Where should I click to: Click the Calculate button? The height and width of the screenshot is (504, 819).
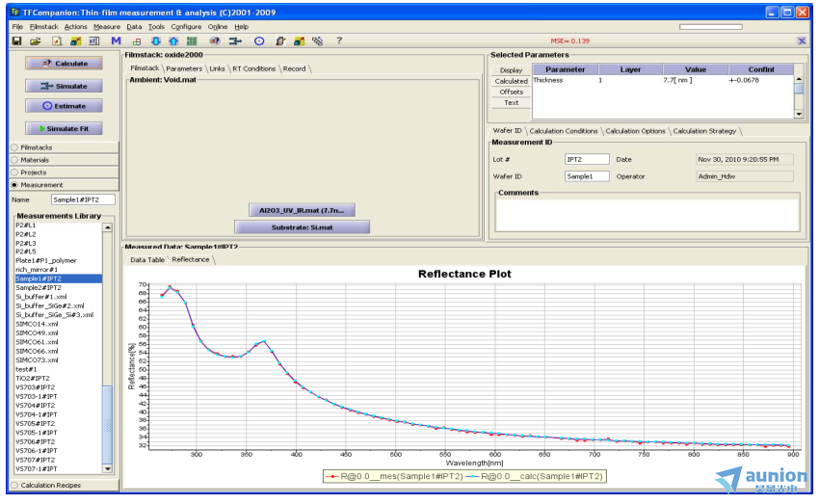click(64, 64)
